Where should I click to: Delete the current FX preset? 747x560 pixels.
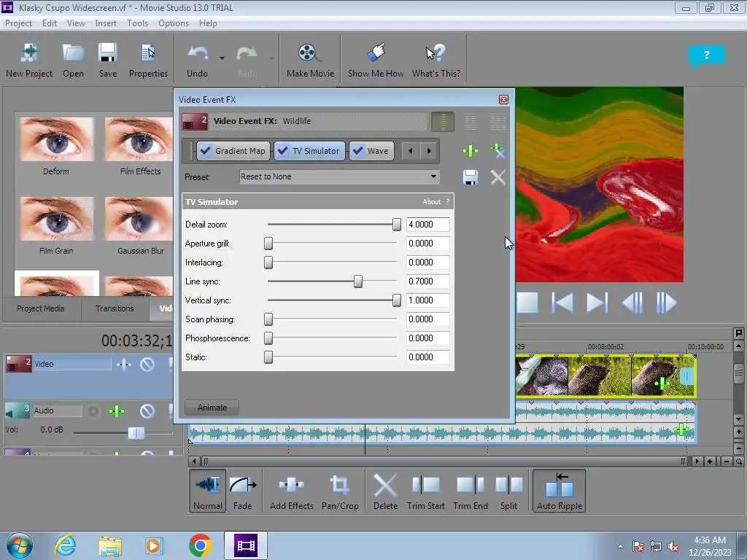(498, 177)
